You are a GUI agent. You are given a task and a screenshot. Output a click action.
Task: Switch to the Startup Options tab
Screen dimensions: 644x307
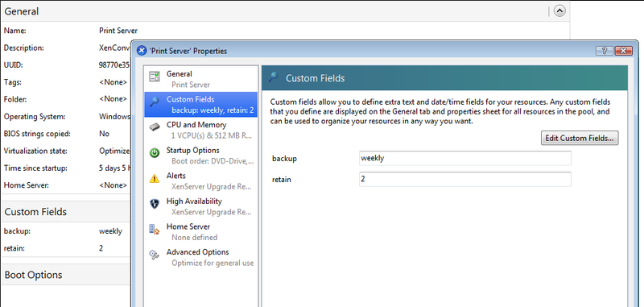(x=200, y=156)
